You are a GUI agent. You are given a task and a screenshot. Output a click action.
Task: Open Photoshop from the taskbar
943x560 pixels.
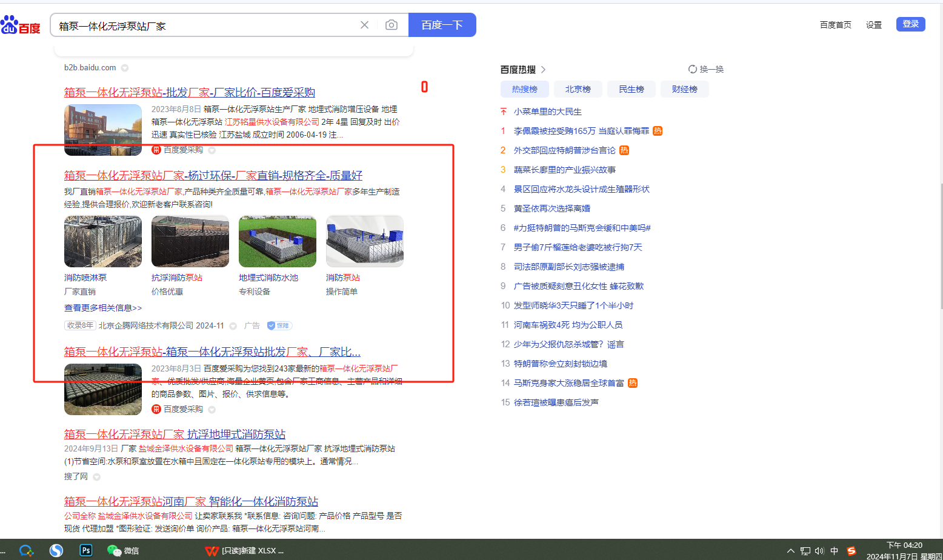(86, 550)
